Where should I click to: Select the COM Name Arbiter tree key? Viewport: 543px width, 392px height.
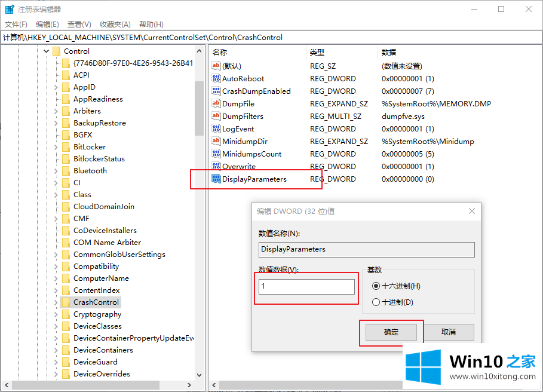click(107, 243)
